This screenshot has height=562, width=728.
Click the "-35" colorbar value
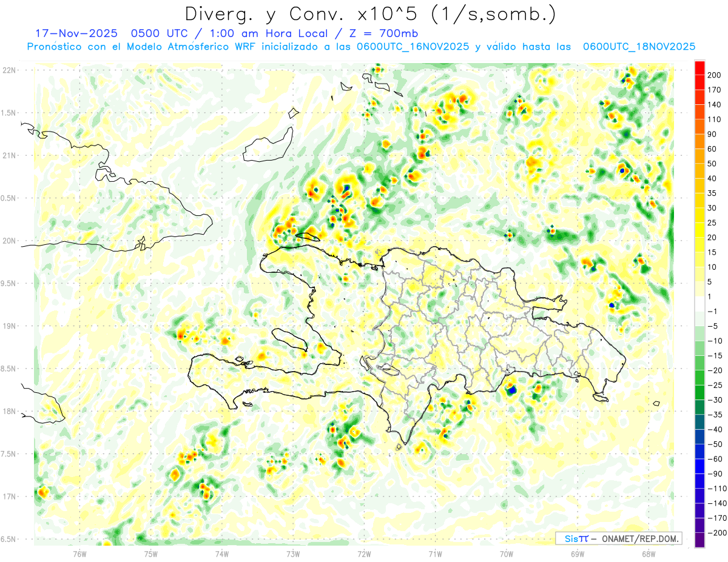click(x=715, y=415)
